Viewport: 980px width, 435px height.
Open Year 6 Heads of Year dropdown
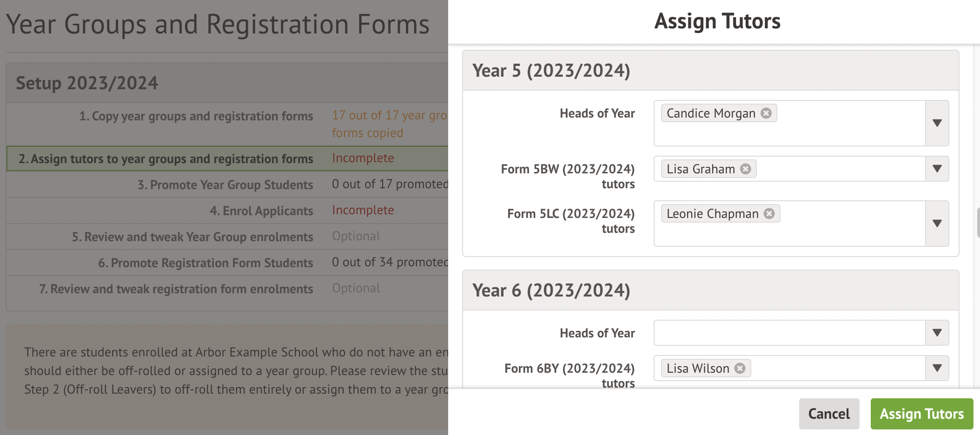pos(937,333)
